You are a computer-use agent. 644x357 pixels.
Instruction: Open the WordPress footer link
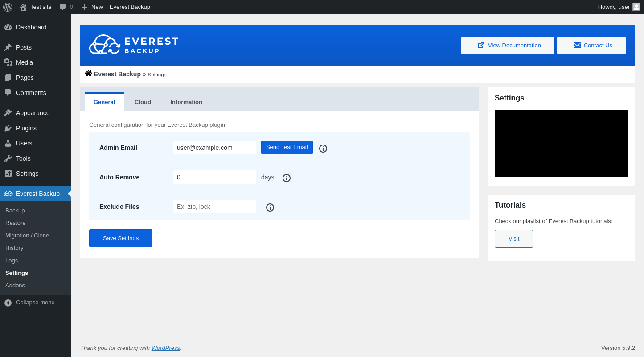pos(166,348)
